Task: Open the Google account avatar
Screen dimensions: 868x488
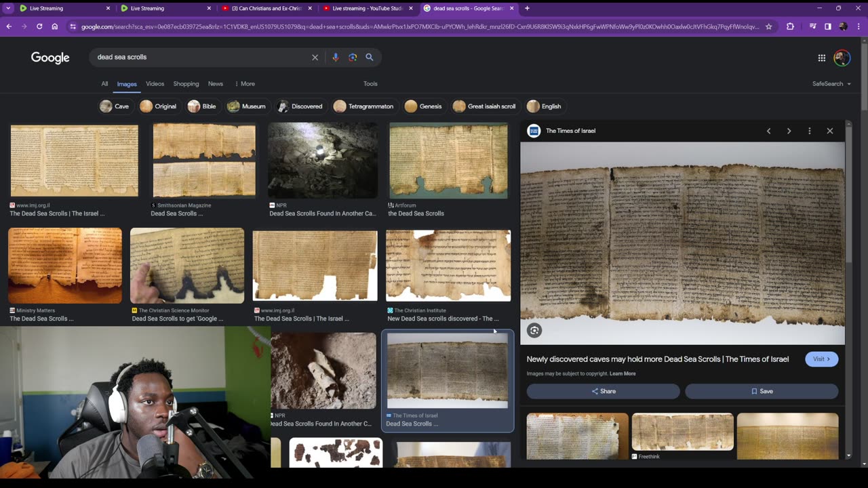Action: coord(842,58)
